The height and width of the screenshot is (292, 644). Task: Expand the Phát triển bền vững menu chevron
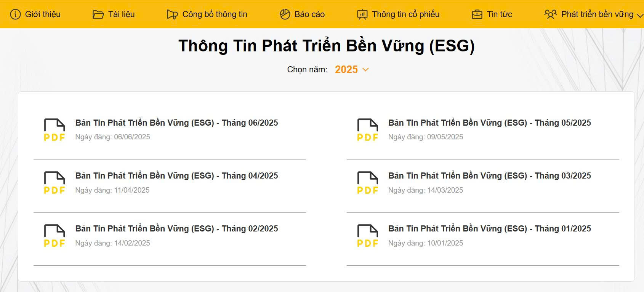[x=640, y=15]
